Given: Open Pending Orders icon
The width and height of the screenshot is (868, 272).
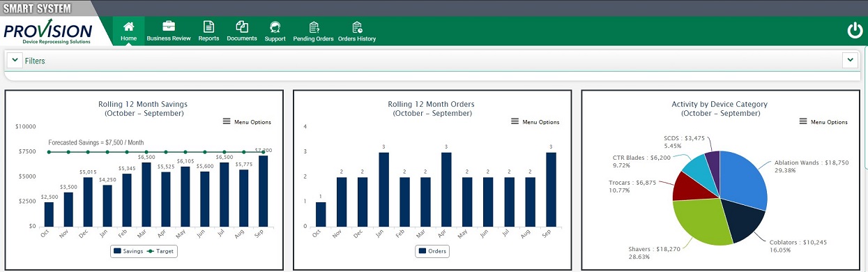Looking at the screenshot, I should pos(314,27).
